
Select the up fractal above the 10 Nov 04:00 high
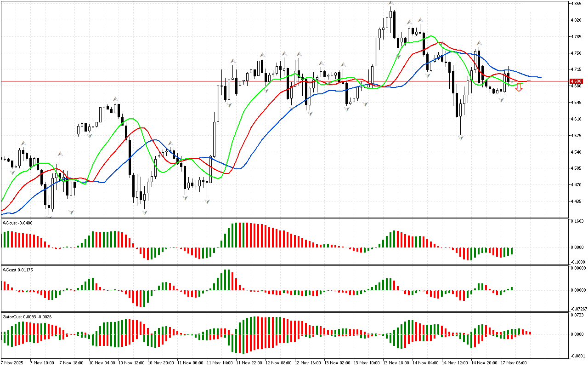click(116, 98)
